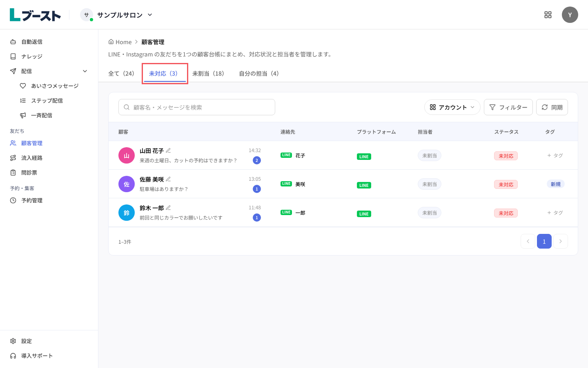588x368 pixels.
Task: Open the apps grid icon in header
Action: 548,15
